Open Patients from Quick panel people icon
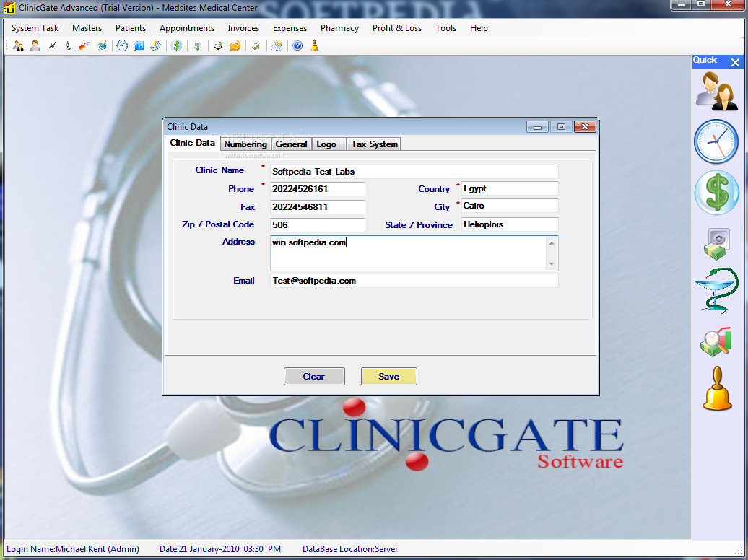Screen dimensions: 748x560 point(716,92)
